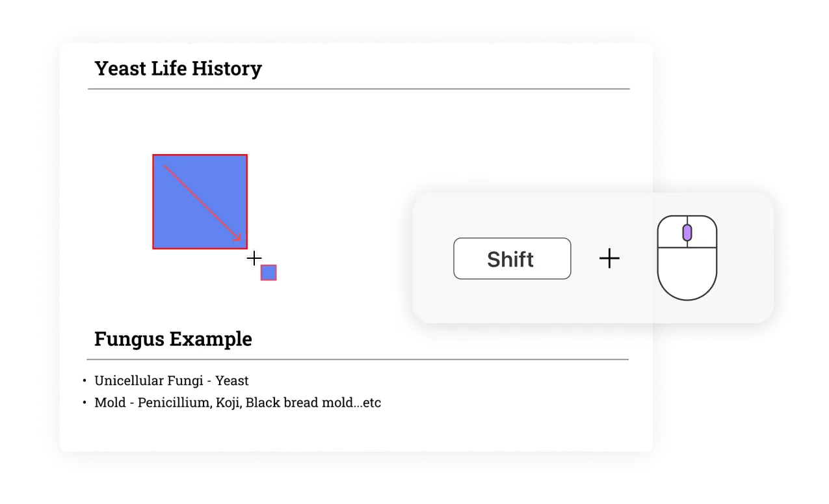This screenshot has height=504, width=829.
Task: Click the Unicellular Fungi - Yeast bullet text
Action: (x=172, y=380)
